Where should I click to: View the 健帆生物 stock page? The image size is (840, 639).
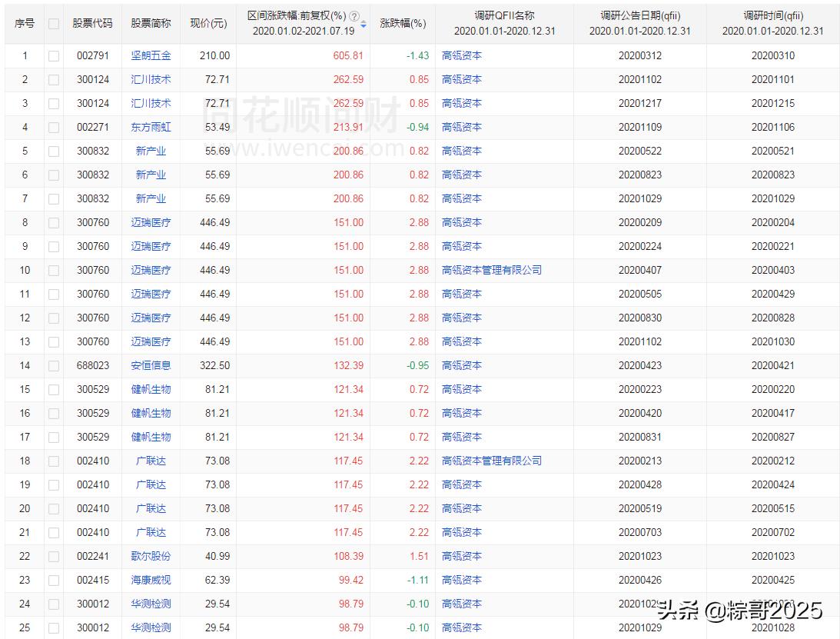coord(151,389)
